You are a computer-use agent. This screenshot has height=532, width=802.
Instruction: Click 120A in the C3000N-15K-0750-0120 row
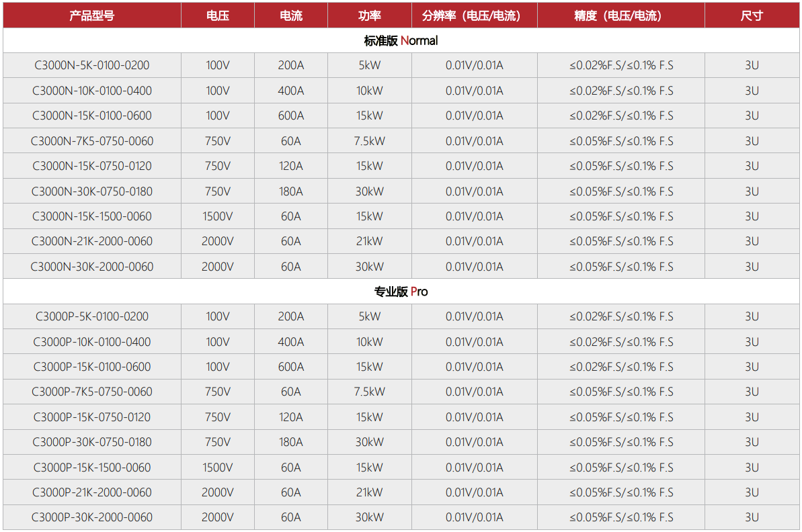(x=291, y=166)
